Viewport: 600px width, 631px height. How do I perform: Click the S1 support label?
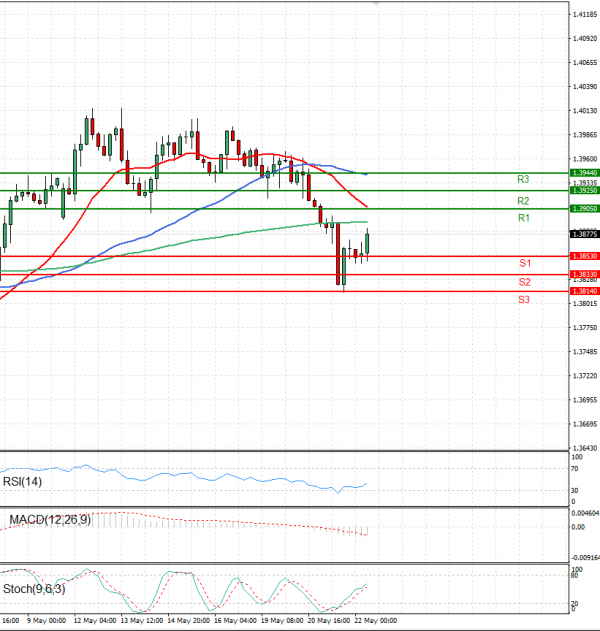[525, 263]
